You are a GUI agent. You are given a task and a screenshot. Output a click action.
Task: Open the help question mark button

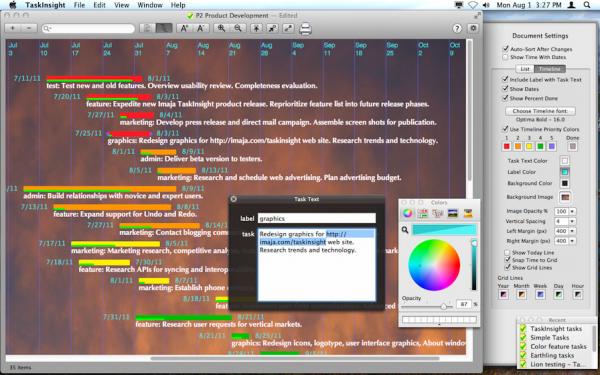457,28
